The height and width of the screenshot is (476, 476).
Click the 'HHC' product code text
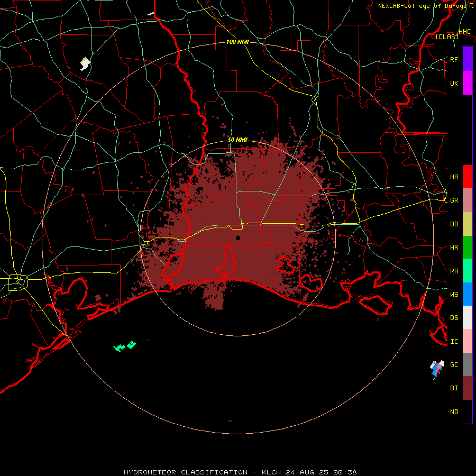[464, 32]
